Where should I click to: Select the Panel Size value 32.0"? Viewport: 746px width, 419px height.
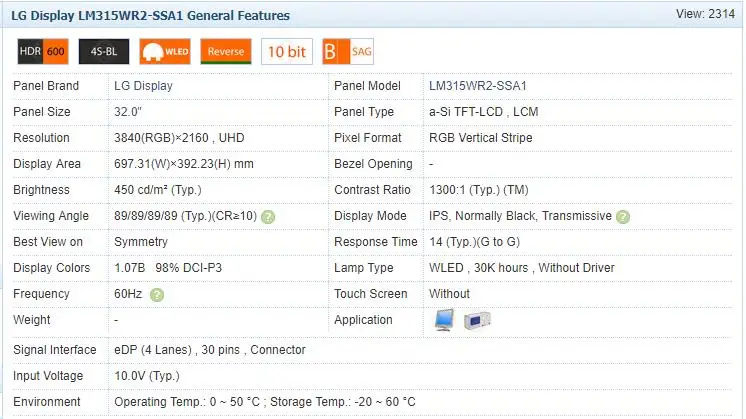click(x=128, y=112)
